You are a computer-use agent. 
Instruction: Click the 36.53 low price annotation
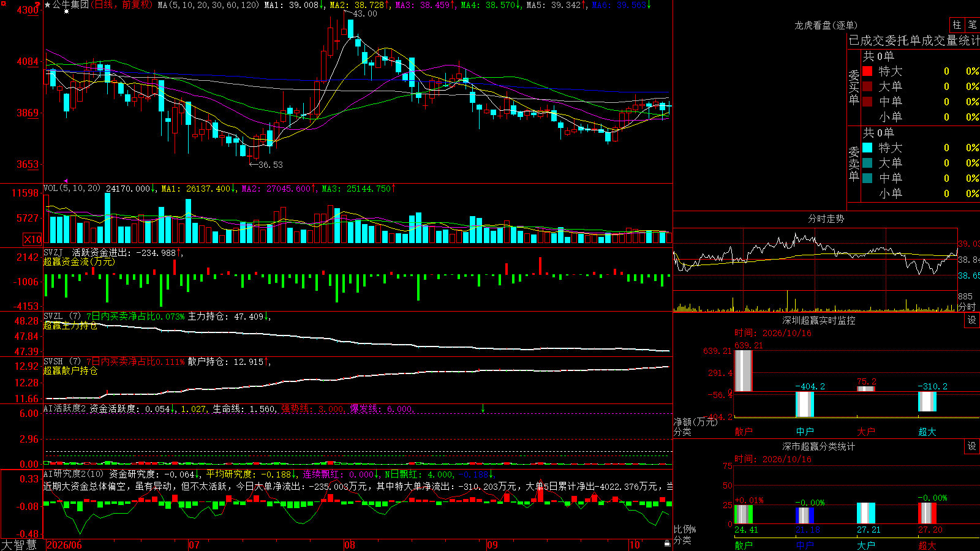pyautogui.click(x=271, y=165)
